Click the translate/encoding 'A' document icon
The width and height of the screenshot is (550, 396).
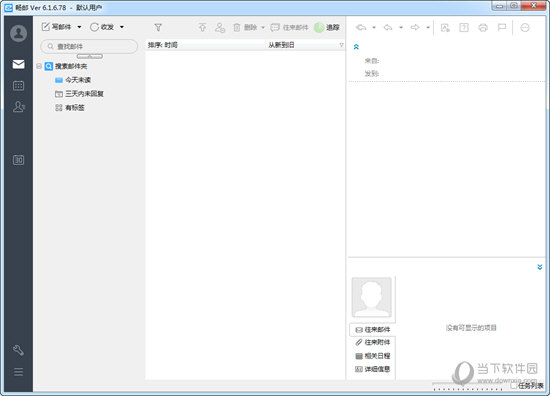coord(445,27)
